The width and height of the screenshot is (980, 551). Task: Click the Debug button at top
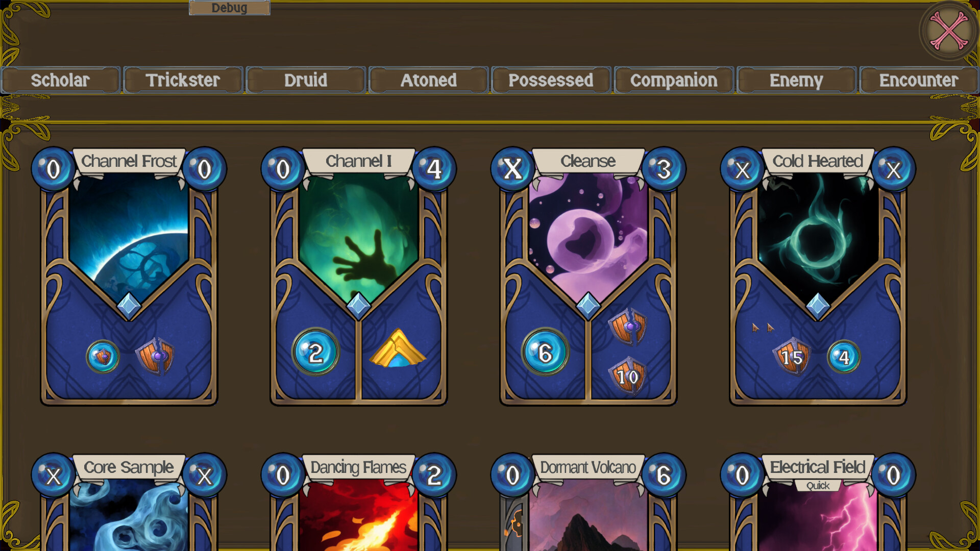pyautogui.click(x=229, y=8)
